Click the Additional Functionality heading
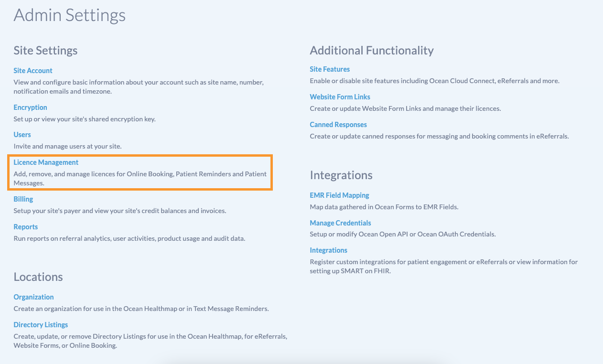The width and height of the screenshot is (603, 364). pos(372,50)
